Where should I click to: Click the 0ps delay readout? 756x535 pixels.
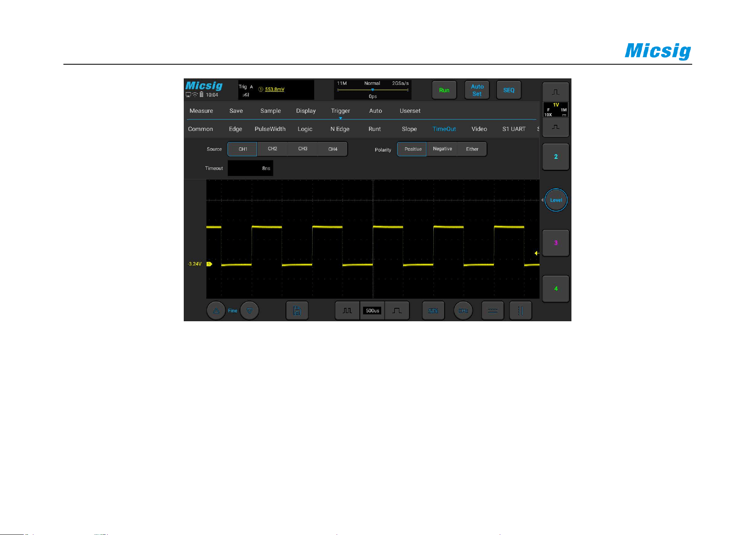tap(373, 96)
